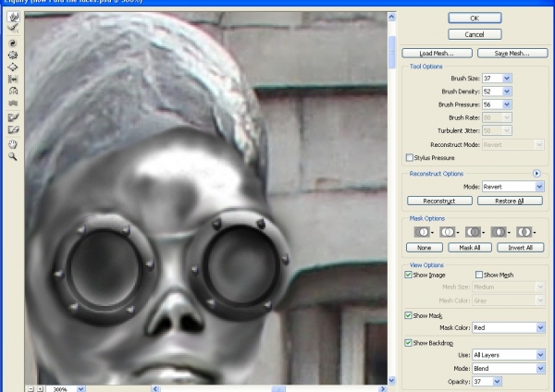The height and width of the screenshot is (392, 555).
Task: Click the Brush Size value field
Action: click(492, 79)
